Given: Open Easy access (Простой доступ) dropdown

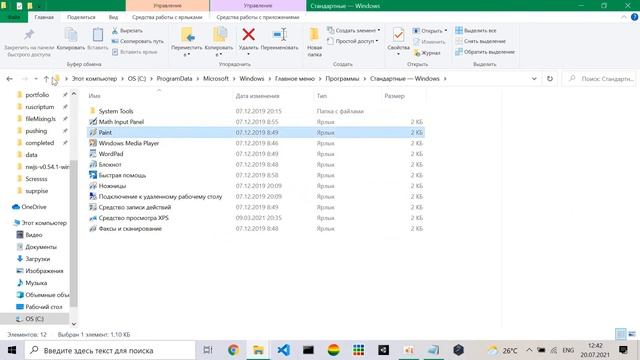Looking at the screenshot, I should pyautogui.click(x=353, y=41).
